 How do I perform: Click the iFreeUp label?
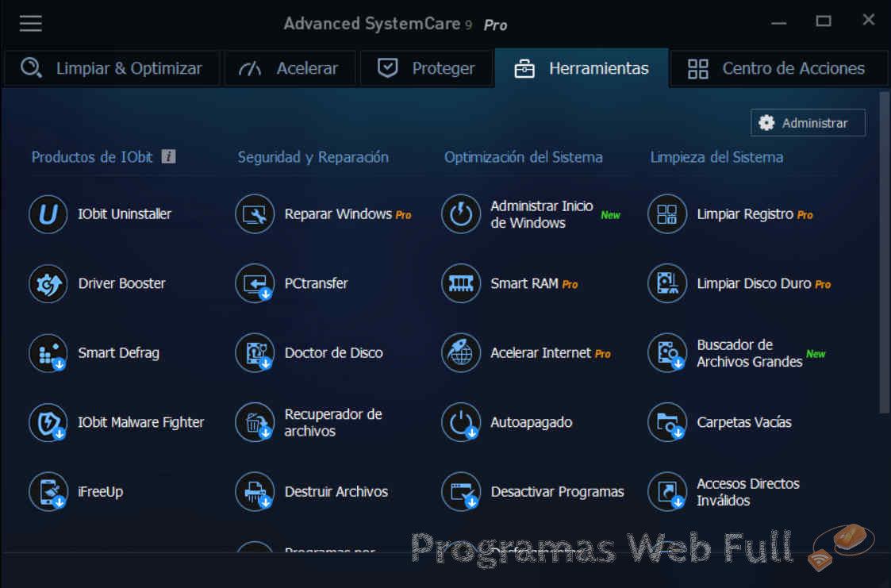(101, 491)
